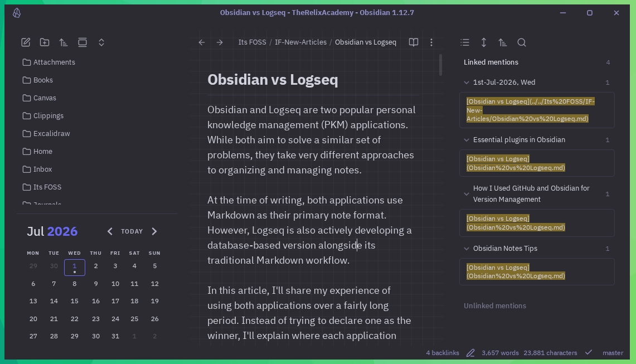Click the pencil editing mode status icon
Screen dimensions: 636x364
470,353
